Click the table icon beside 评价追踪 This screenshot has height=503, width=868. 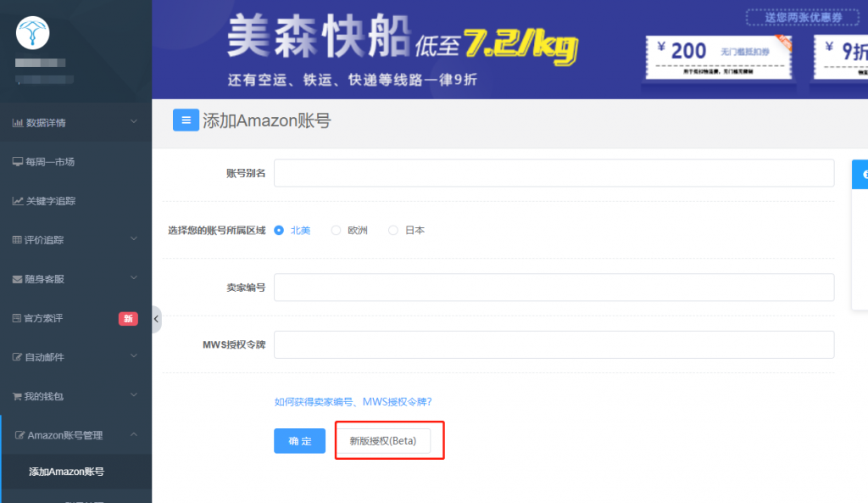17,240
